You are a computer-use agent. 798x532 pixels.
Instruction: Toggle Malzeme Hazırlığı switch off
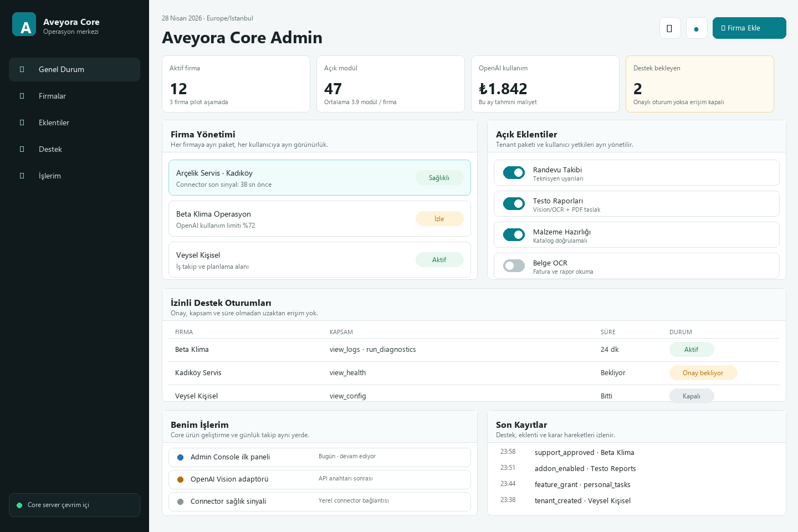(514, 235)
